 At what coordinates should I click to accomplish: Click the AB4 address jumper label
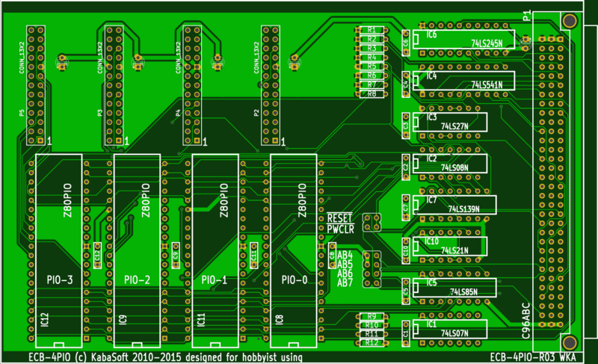pyautogui.click(x=345, y=256)
